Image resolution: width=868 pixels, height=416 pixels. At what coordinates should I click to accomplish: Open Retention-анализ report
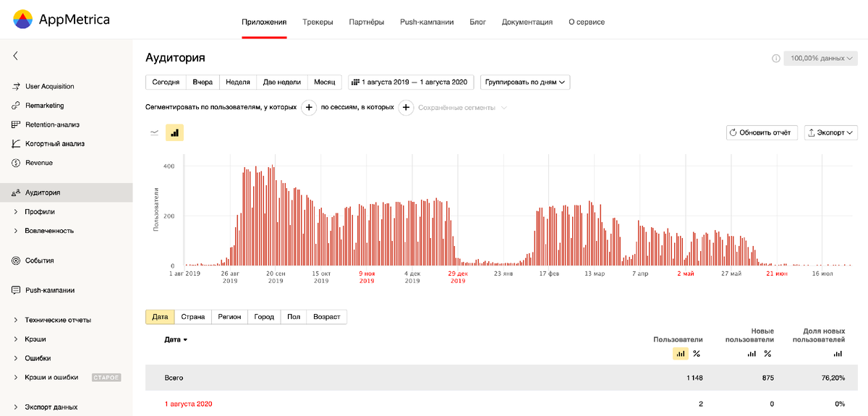pos(52,124)
